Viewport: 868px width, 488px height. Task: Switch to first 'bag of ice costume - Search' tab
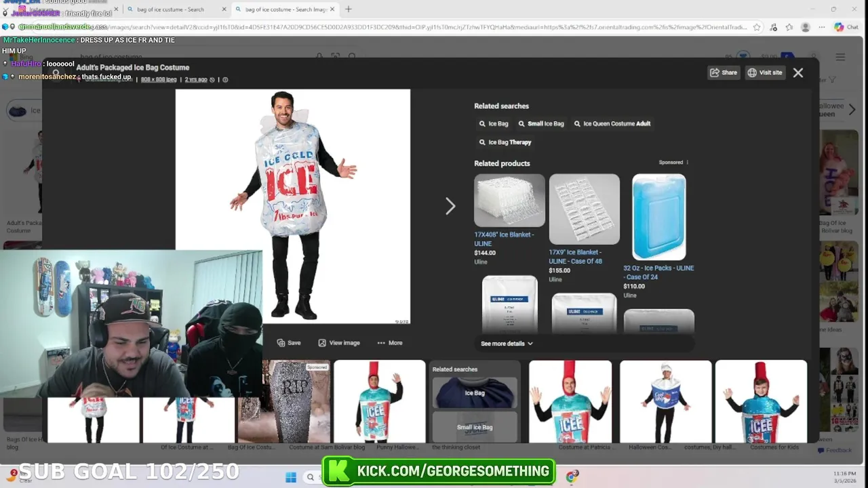tap(170, 9)
